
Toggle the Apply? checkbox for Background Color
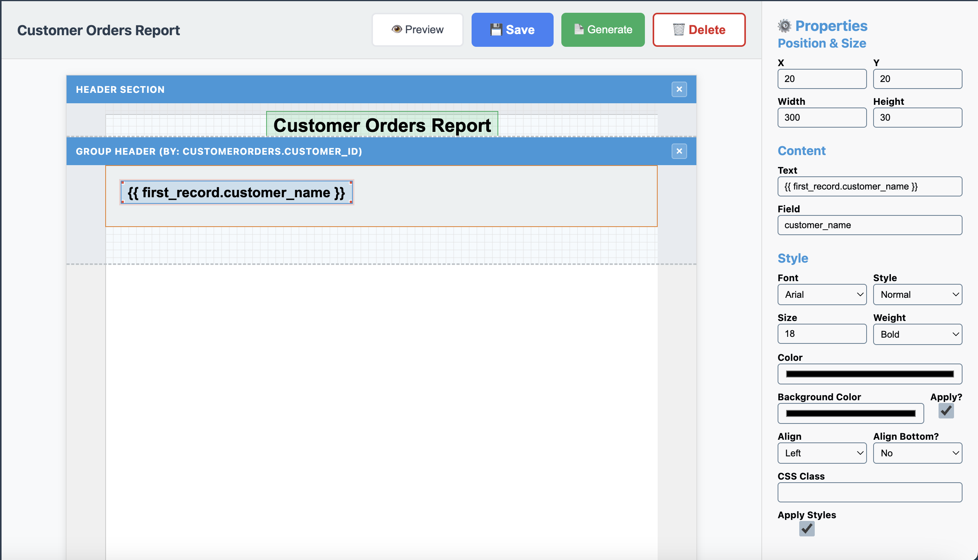pos(945,411)
